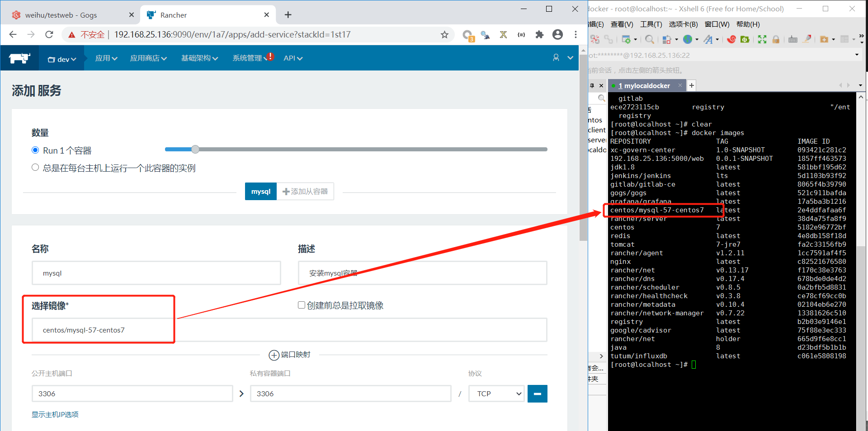The height and width of the screenshot is (431, 868).
Task: Remove the 3306 port mapping row
Action: [x=538, y=394]
